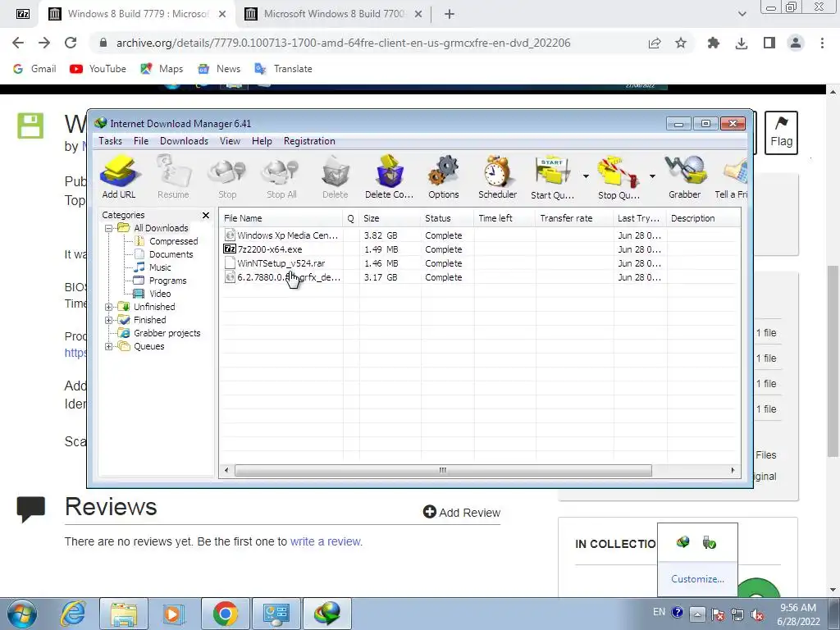Select Windows Xp Media Cen... download

pos(479,235)
